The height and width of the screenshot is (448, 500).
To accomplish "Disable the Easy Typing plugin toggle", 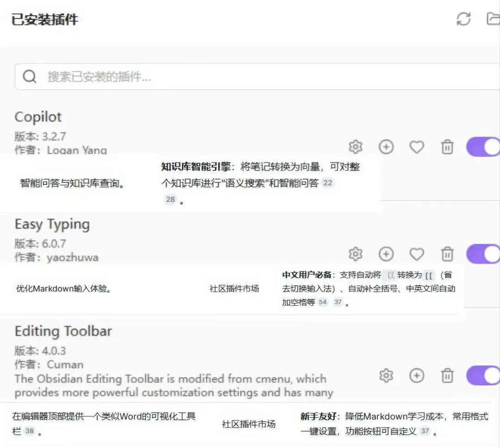I will (x=483, y=254).
